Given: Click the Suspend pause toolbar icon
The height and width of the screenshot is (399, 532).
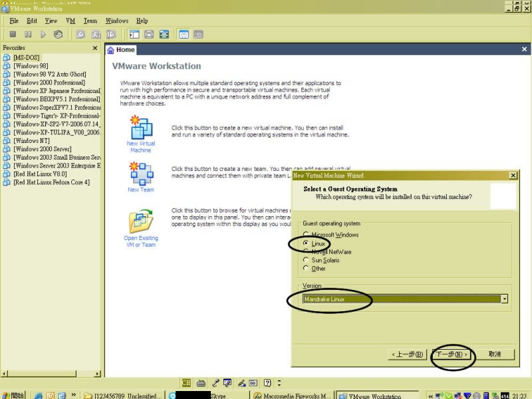Looking at the screenshot, I should [x=28, y=35].
